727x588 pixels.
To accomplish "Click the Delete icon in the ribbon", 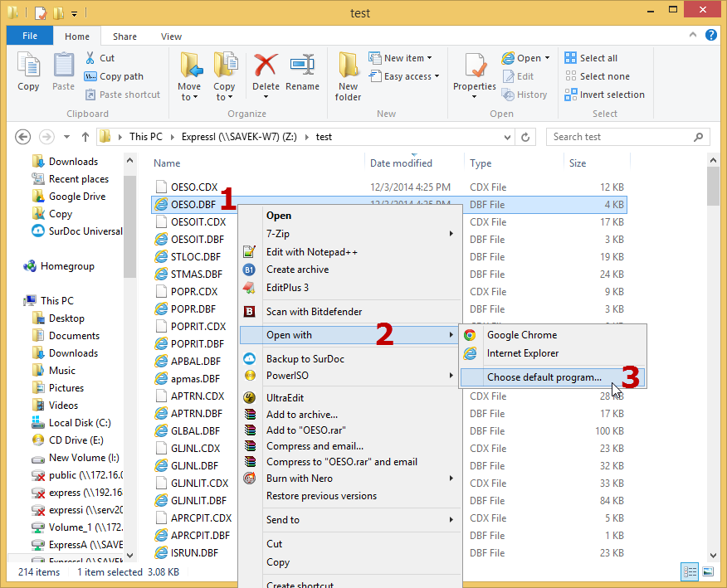I will pos(266,72).
